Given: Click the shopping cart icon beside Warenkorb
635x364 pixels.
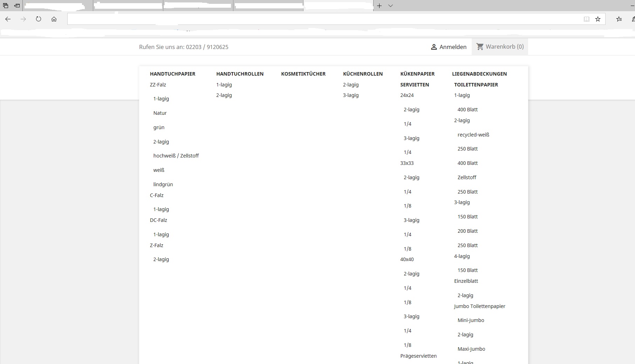Looking at the screenshot, I should pos(480,47).
